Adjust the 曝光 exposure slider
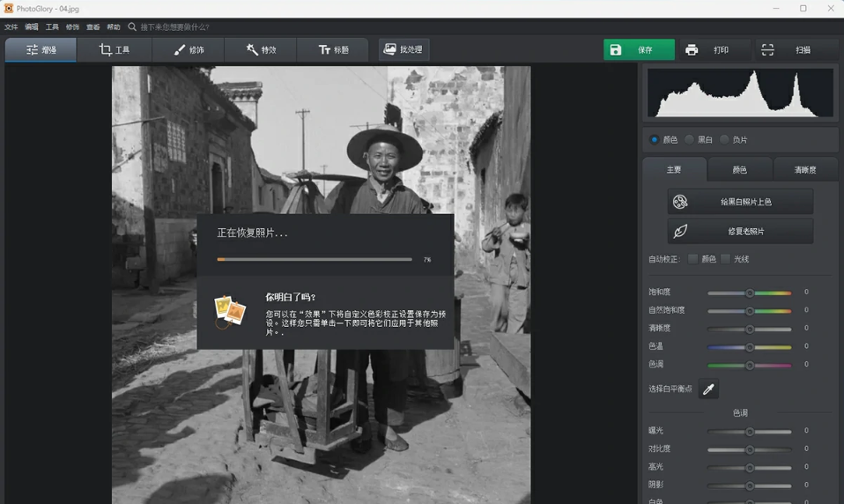This screenshot has width=844, height=504. point(749,432)
